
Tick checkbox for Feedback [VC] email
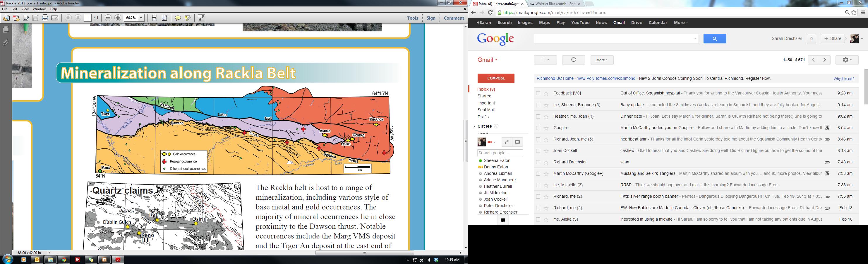[538, 94]
